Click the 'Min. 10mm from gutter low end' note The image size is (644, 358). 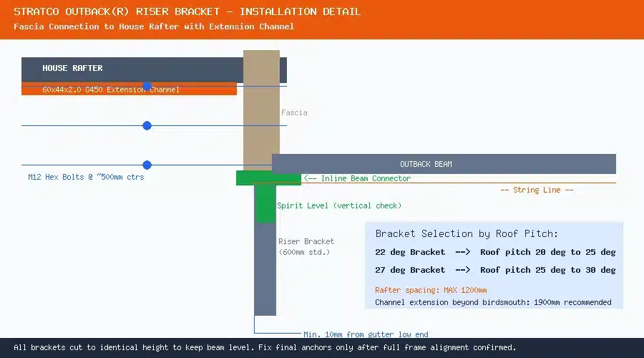pos(366,334)
